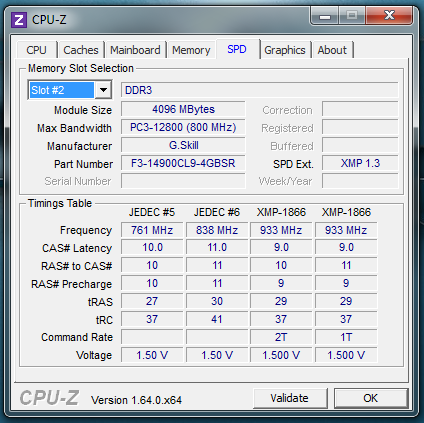The height and width of the screenshot is (423, 424).
Task: Click the 761 MHz frequency cell
Action: [152, 230]
